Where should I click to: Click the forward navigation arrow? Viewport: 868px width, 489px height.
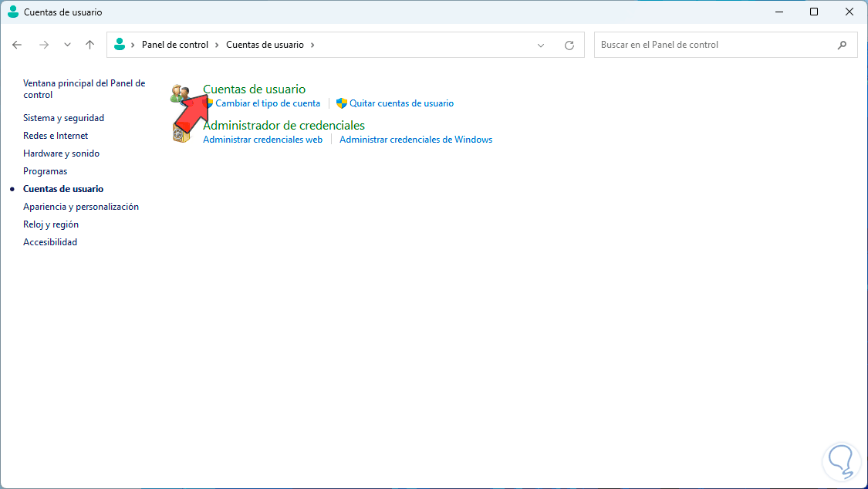(x=44, y=45)
